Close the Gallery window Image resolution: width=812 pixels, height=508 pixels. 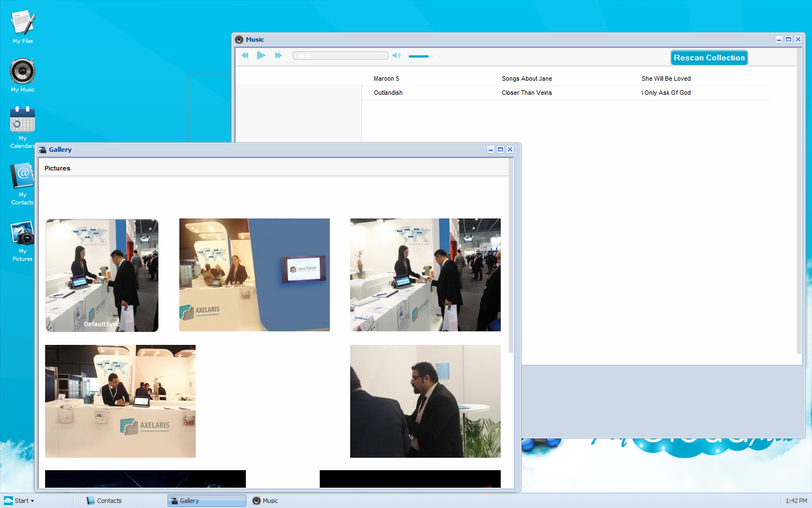pos(510,150)
